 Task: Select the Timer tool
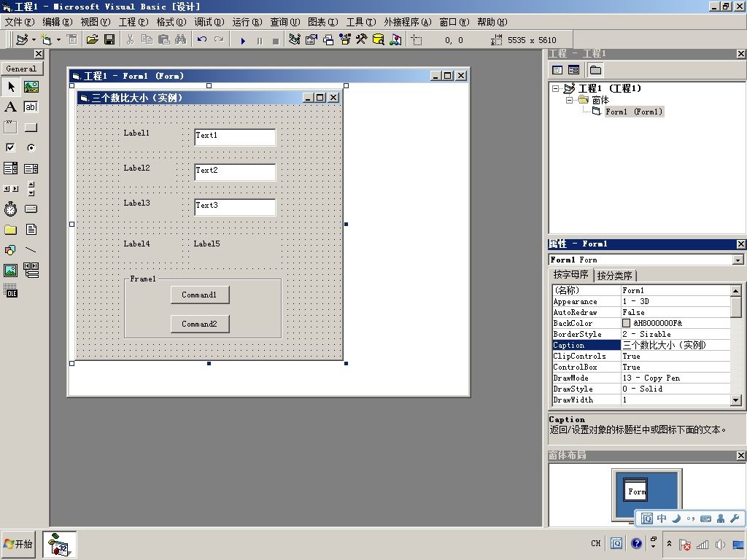(10, 209)
